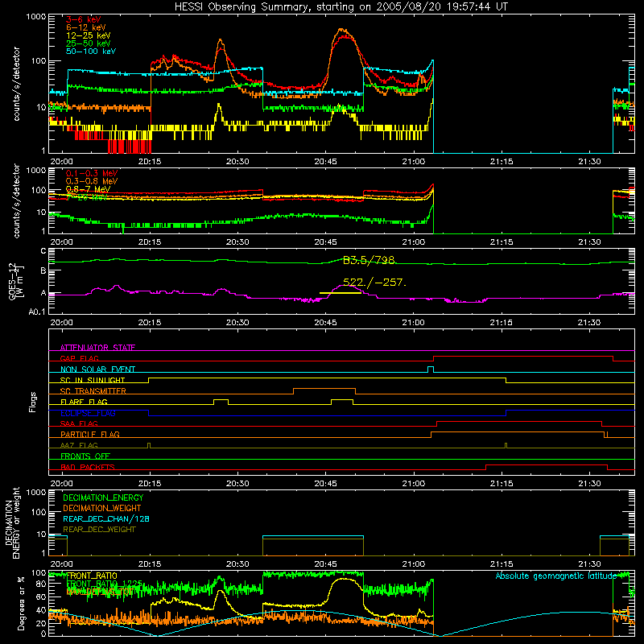The width and height of the screenshot is (644, 644).
Task: Select the NON_SOLAR_EVENT flag label
Action: pyautogui.click(x=97, y=369)
